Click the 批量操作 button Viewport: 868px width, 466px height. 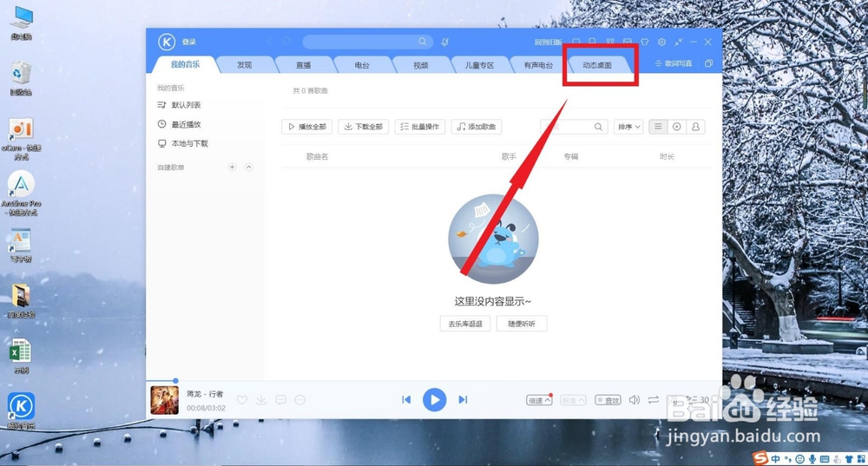coord(420,127)
